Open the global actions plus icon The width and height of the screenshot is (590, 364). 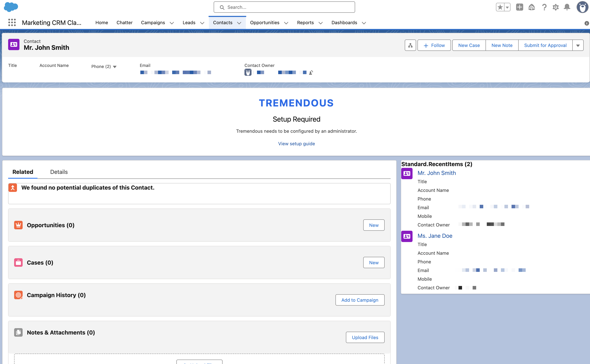[x=519, y=7]
